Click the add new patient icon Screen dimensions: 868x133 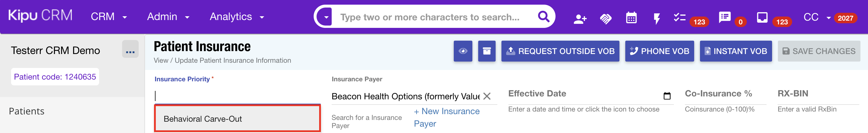(580, 19)
